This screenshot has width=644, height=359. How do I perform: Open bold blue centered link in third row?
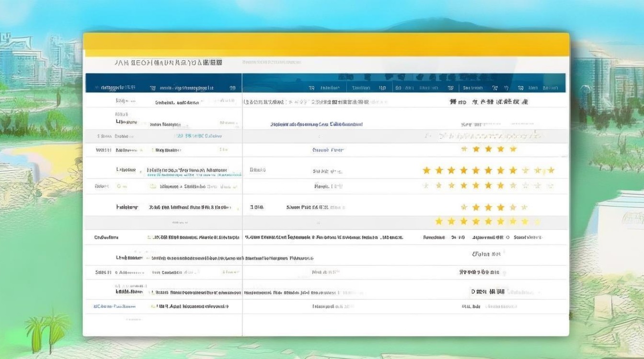(316, 124)
